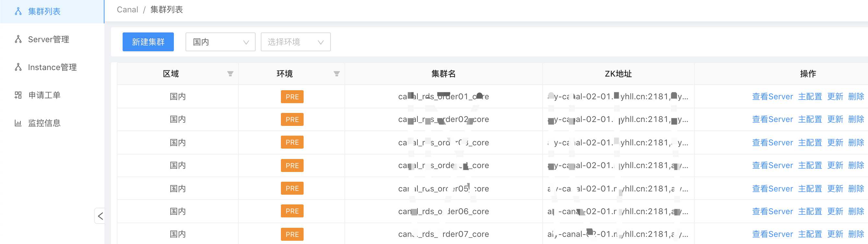Click 删除 in the order05 cluster row

coord(856,189)
